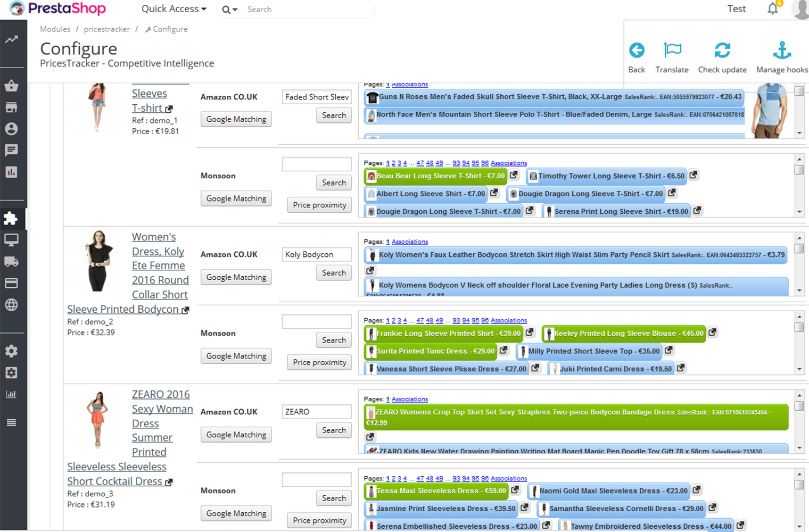
Task: Select Samantha Sleeveless Cornelli Dress result
Action: click(x=621, y=509)
